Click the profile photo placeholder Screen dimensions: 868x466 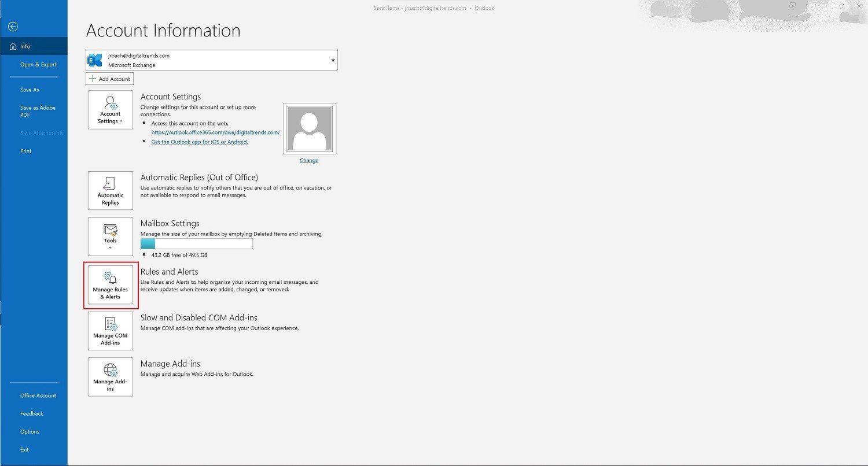[x=310, y=129]
